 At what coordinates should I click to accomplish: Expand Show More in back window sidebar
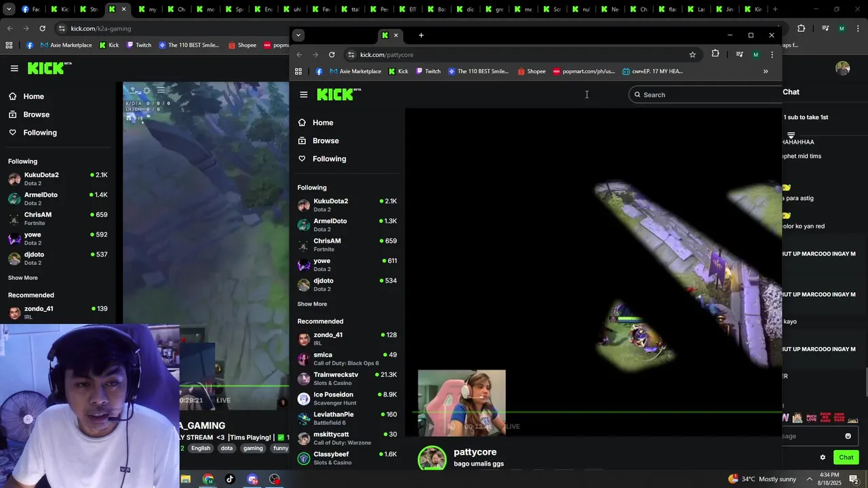click(22, 278)
